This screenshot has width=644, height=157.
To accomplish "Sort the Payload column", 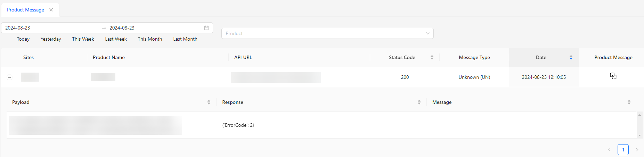I will click(209, 102).
